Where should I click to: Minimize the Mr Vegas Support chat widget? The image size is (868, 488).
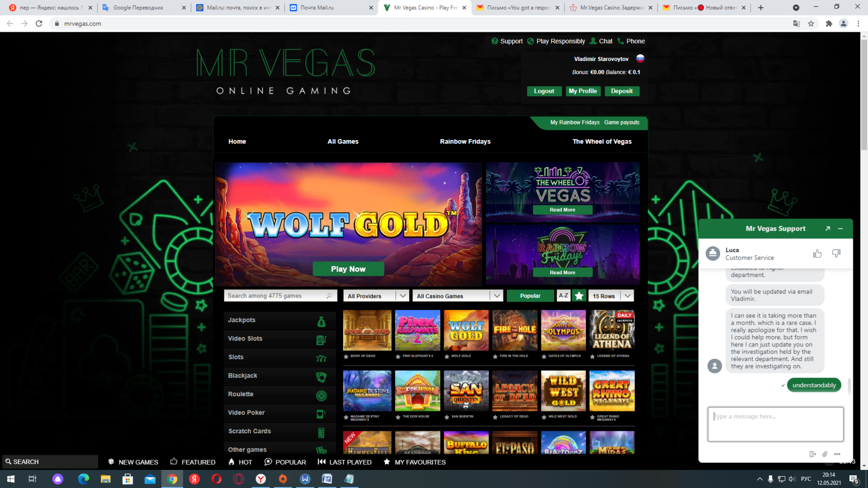(x=840, y=228)
